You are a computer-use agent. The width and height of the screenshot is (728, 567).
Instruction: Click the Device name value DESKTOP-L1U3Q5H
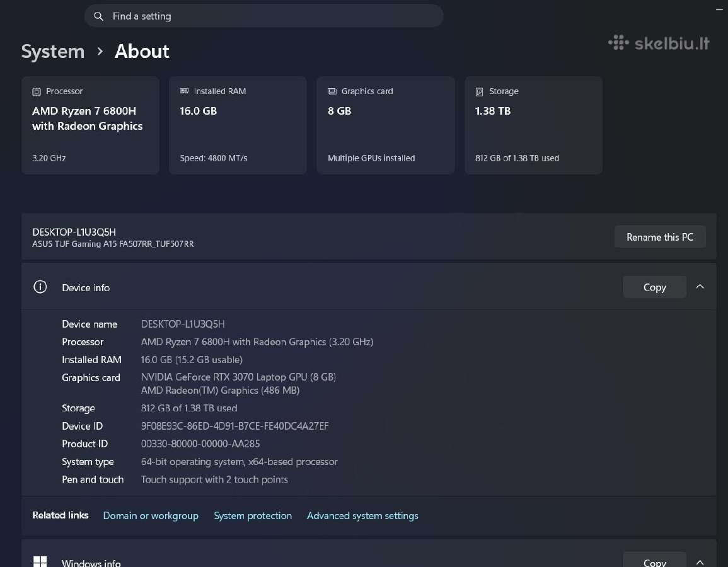click(182, 324)
